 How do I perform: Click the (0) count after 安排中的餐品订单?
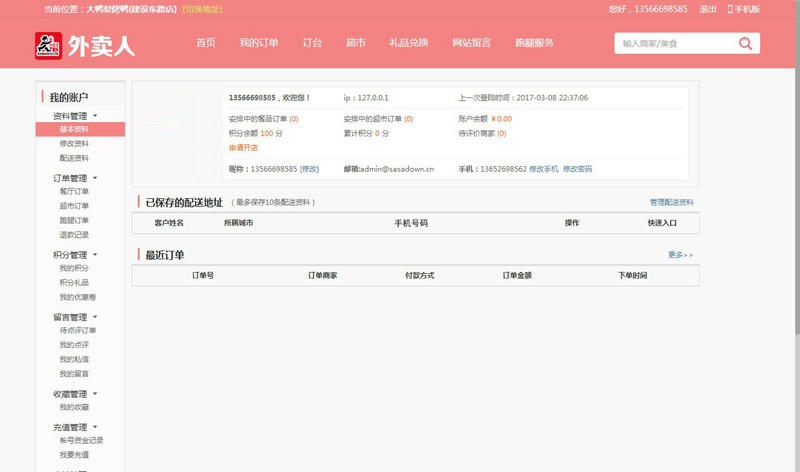(294, 119)
